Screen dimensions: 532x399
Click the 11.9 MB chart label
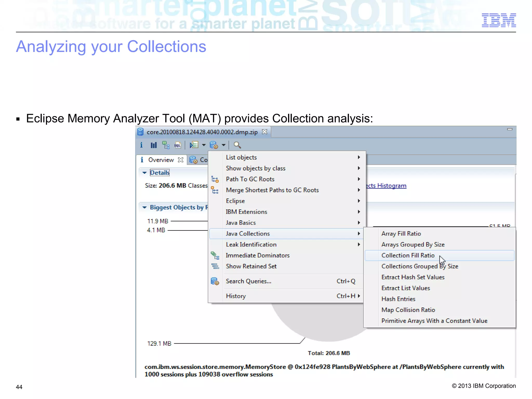pos(158,221)
